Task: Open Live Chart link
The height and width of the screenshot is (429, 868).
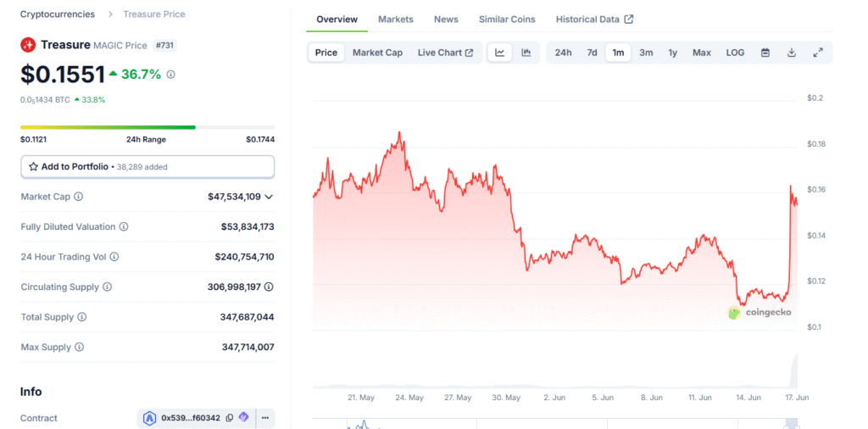Action: coord(445,53)
